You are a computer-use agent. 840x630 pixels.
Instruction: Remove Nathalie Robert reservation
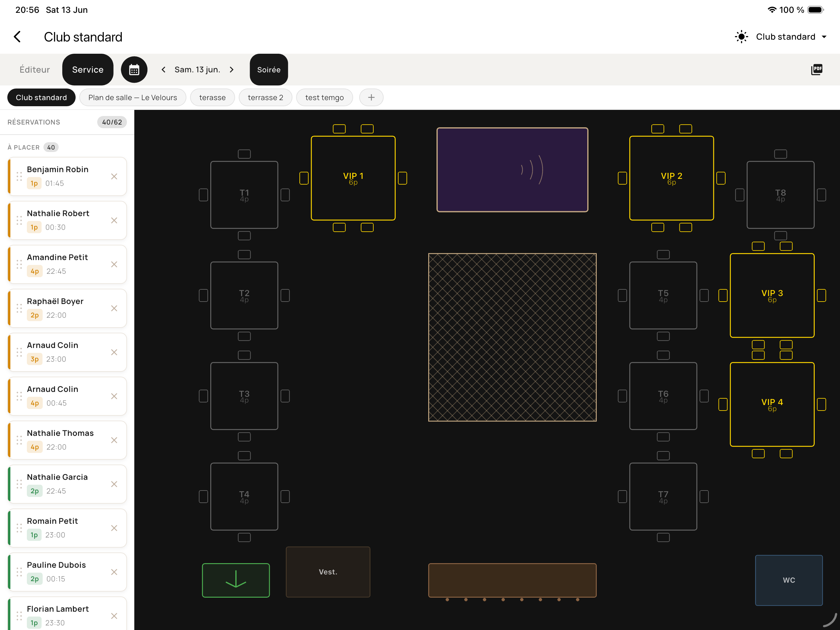(x=114, y=220)
